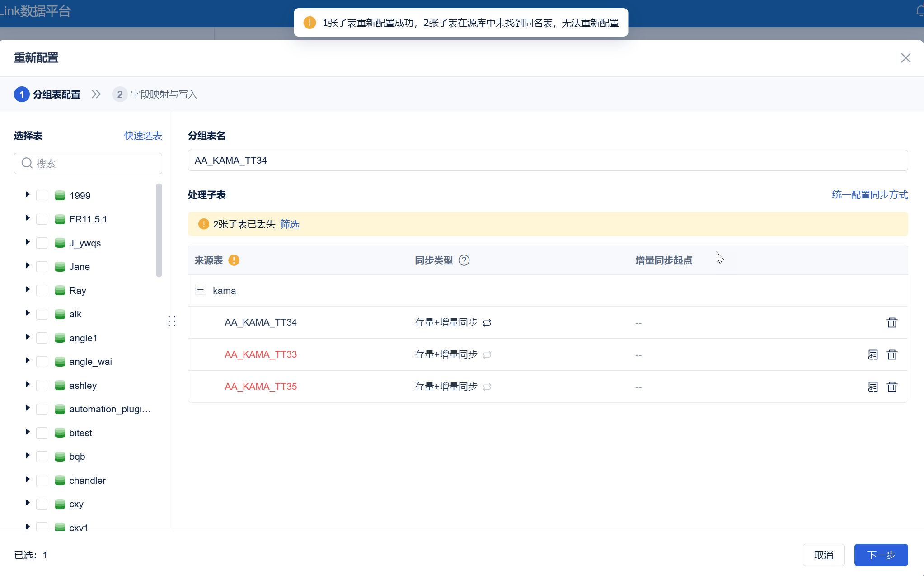The height and width of the screenshot is (576, 924).
Task: Expand the Jane tree node
Action: [28, 265]
